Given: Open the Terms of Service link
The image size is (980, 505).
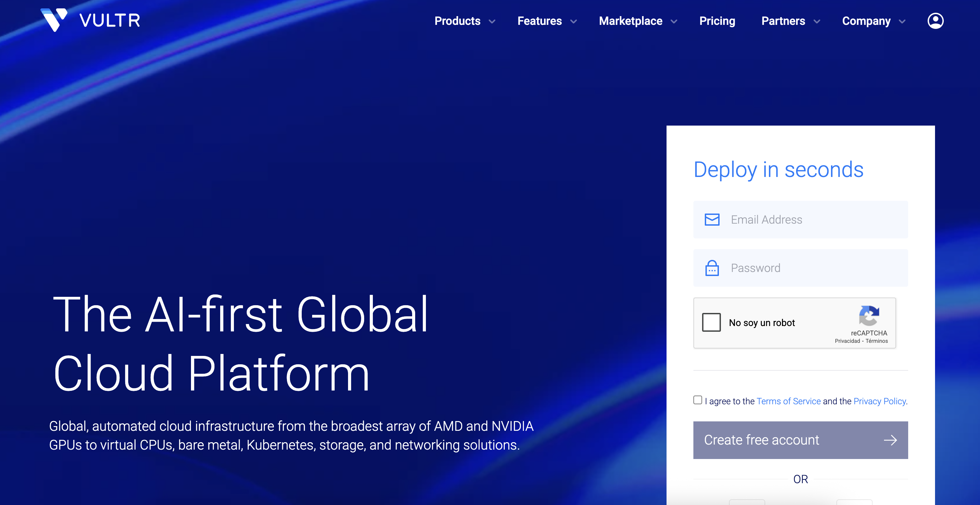Looking at the screenshot, I should click(x=788, y=401).
